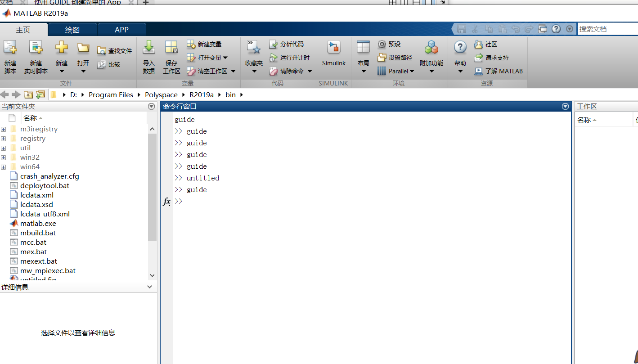
Task: Click the browse for folder icon
Action: pyautogui.click(x=40, y=94)
